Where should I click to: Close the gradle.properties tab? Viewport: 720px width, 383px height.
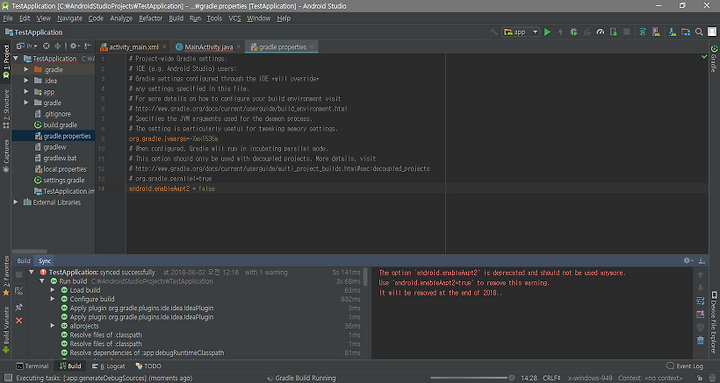tap(312, 47)
